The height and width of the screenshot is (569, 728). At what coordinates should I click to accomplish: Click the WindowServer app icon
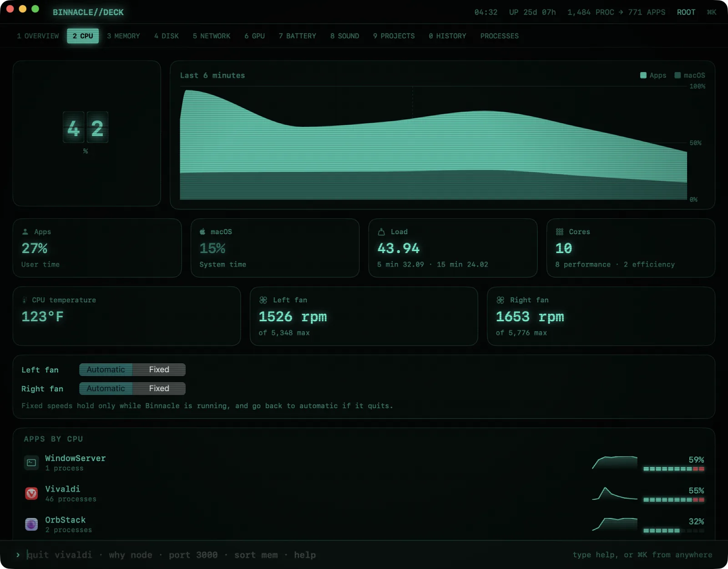point(31,463)
